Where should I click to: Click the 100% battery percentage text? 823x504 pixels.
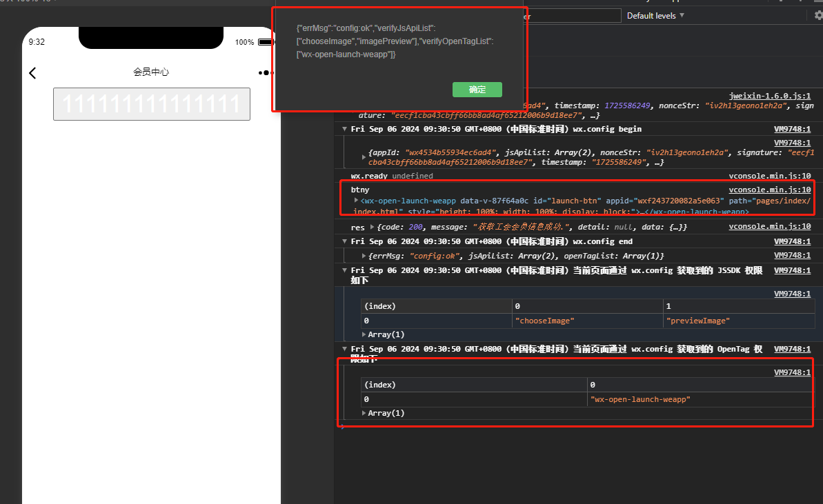245,42
